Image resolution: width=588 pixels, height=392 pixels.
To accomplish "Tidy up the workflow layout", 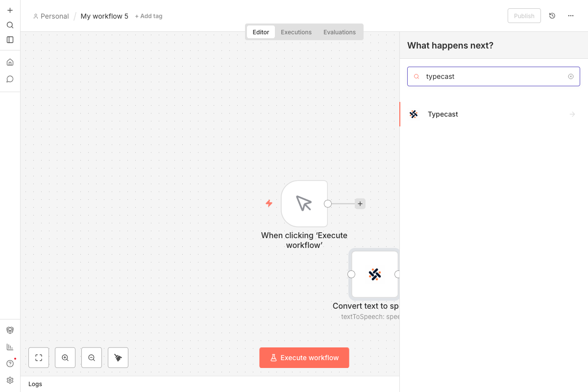I will [118, 357].
